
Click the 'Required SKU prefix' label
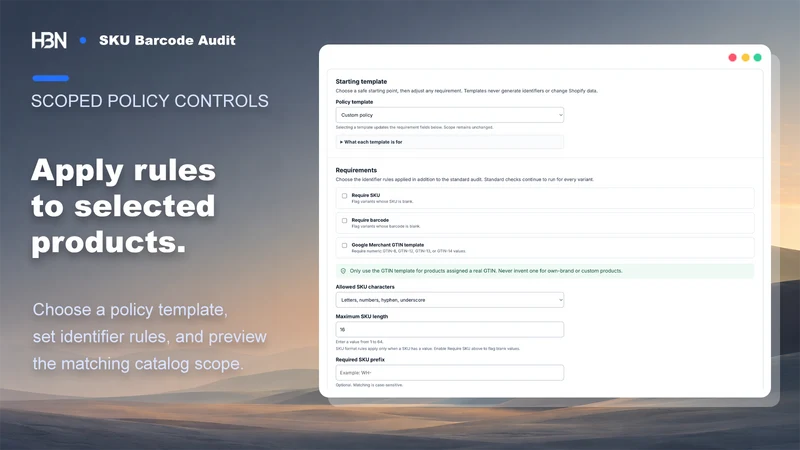pyautogui.click(x=360, y=360)
